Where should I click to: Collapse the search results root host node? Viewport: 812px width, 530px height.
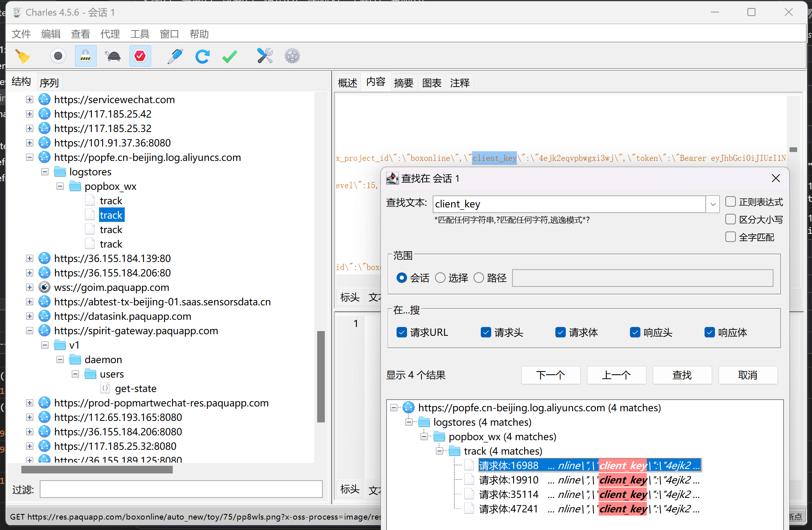click(394, 408)
